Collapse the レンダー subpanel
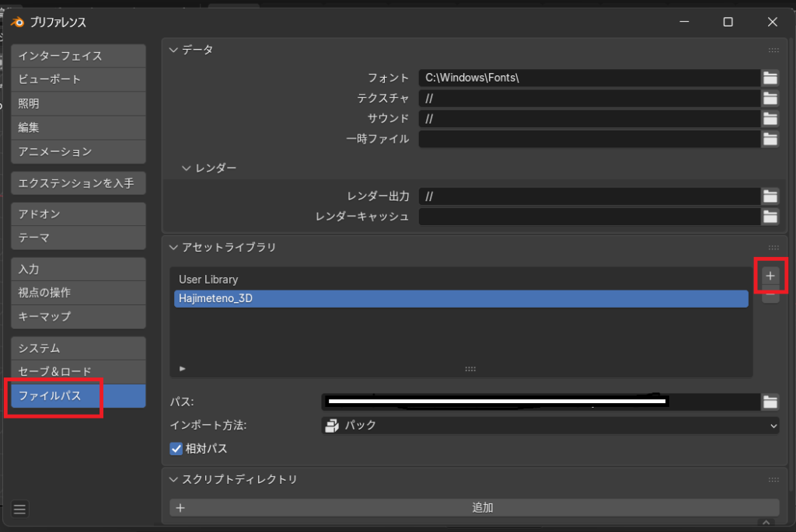The image size is (796, 532). (x=187, y=167)
